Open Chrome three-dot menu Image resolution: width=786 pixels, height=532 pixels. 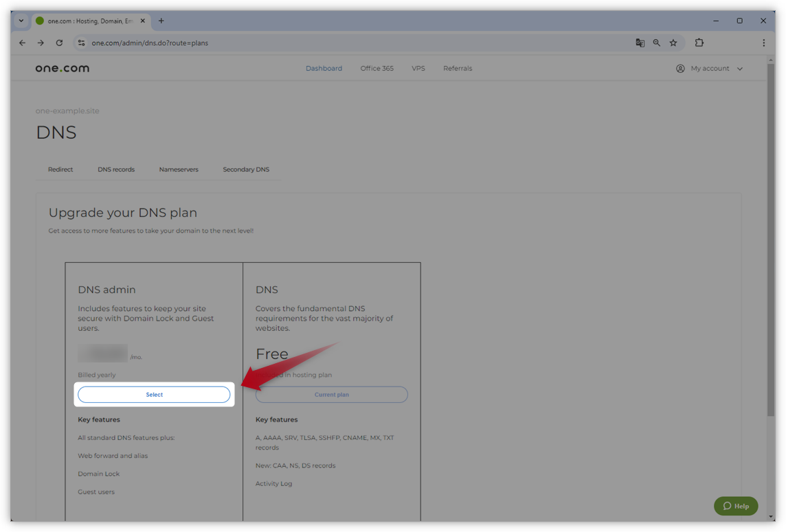coord(763,43)
